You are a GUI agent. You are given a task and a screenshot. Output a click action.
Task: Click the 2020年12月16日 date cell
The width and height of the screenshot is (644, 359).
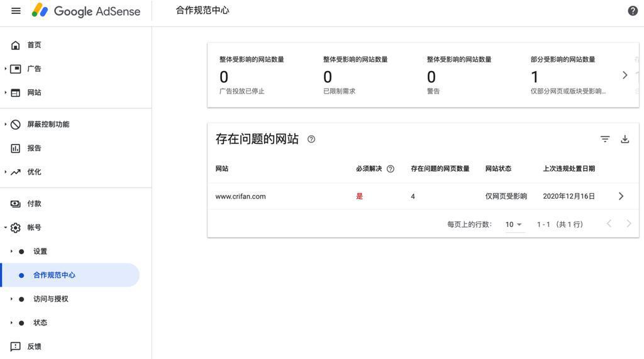(569, 196)
